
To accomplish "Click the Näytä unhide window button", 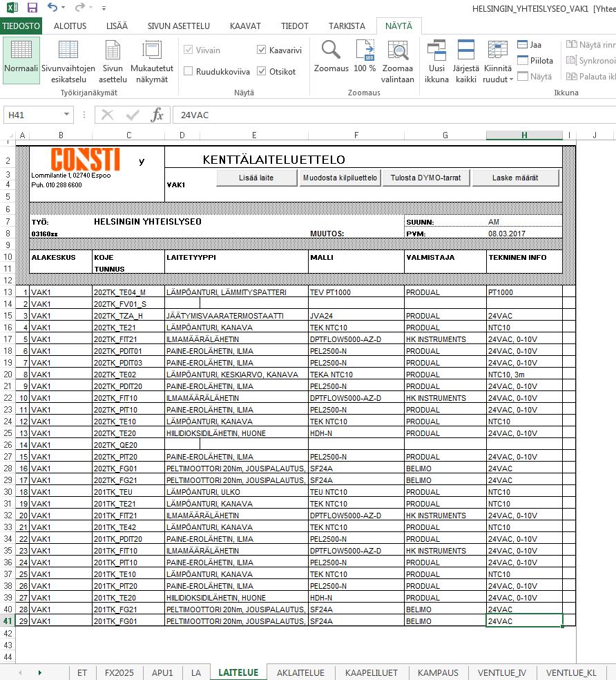I will click(535, 77).
